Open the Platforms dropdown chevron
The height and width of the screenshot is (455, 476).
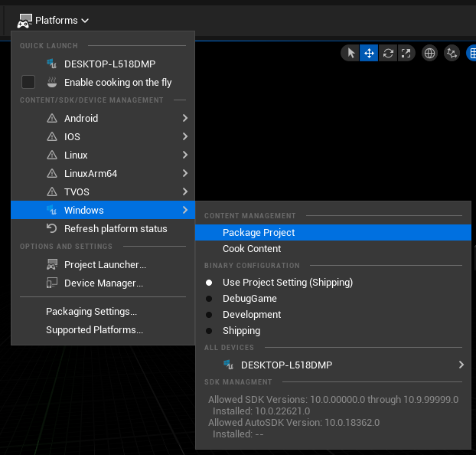85,21
